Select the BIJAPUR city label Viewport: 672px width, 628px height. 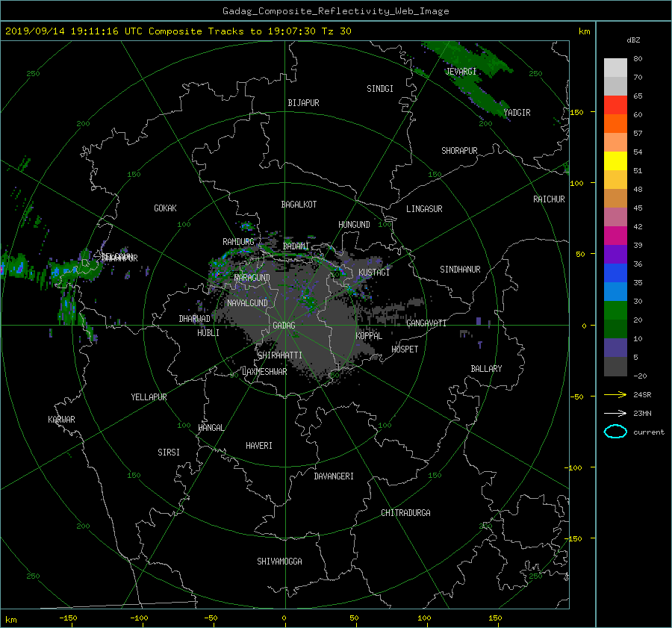303,103
